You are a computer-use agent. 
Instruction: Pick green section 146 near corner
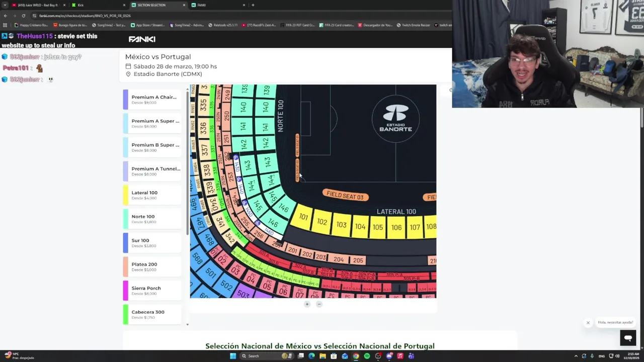click(x=284, y=207)
